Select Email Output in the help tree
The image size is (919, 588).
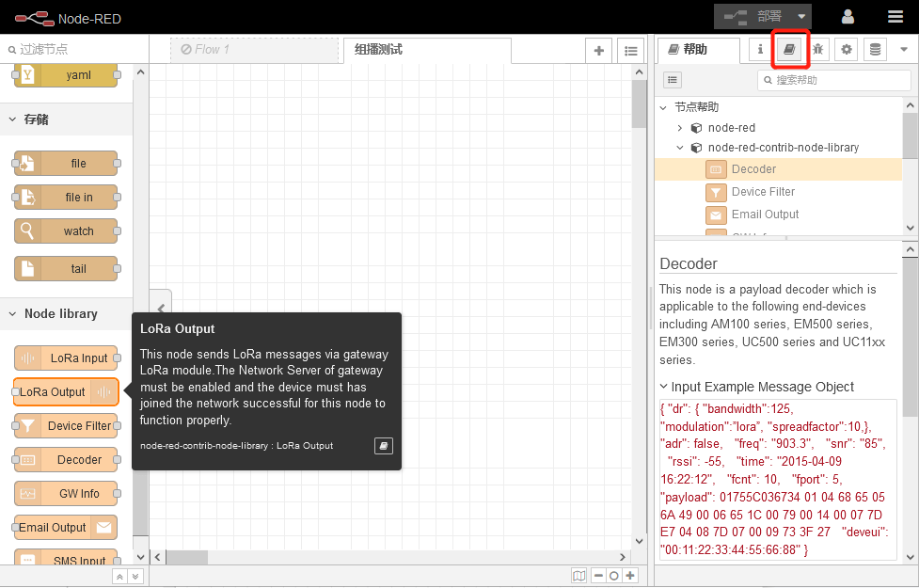point(778,215)
